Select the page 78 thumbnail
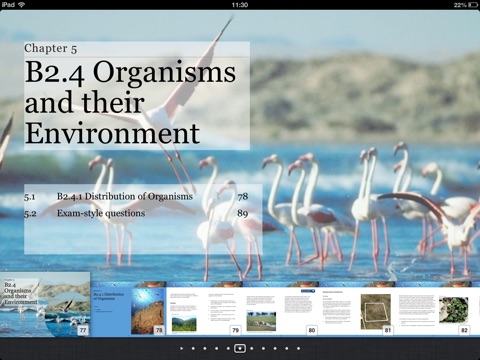Viewport: 480px width, 360px height. click(128, 309)
